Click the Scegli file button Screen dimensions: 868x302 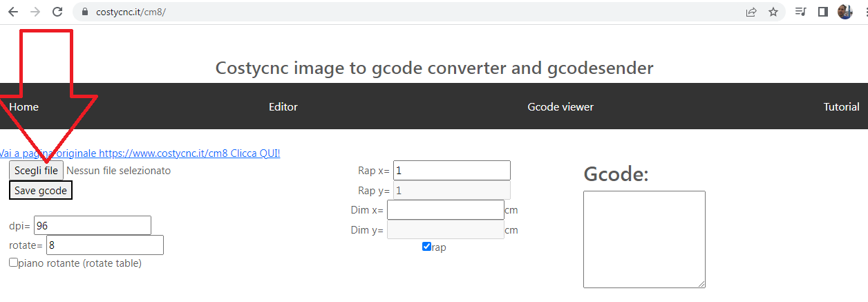click(x=36, y=171)
